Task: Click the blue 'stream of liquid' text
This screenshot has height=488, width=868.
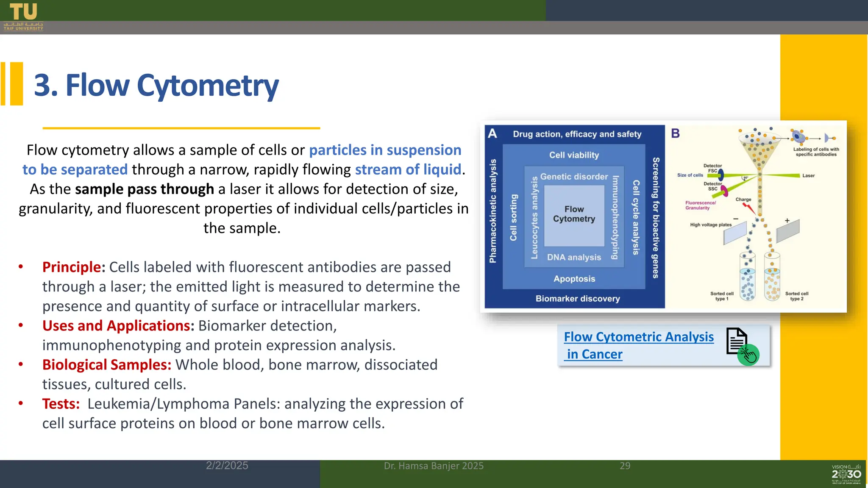Action: (x=408, y=169)
